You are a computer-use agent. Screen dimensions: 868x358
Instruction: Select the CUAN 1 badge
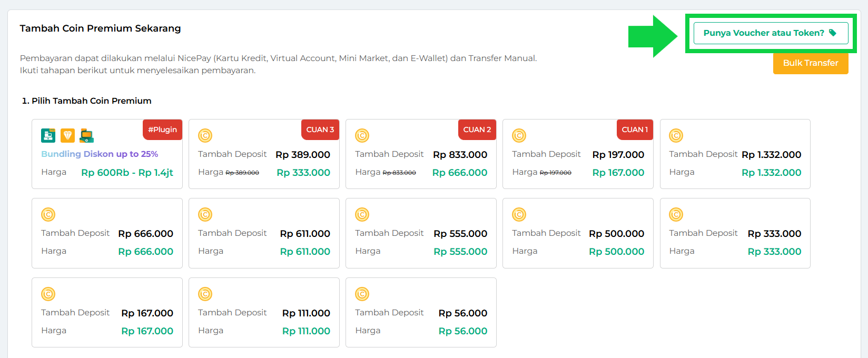pos(635,130)
